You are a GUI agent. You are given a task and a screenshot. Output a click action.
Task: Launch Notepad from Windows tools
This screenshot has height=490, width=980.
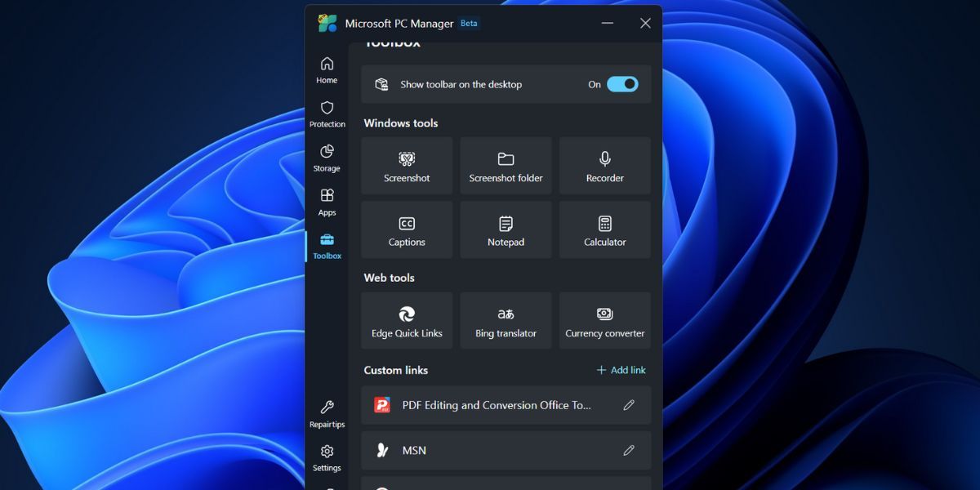(x=505, y=229)
